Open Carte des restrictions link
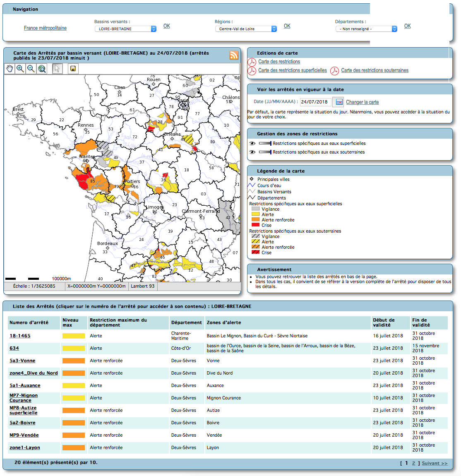The image size is (461, 476). coord(279,62)
